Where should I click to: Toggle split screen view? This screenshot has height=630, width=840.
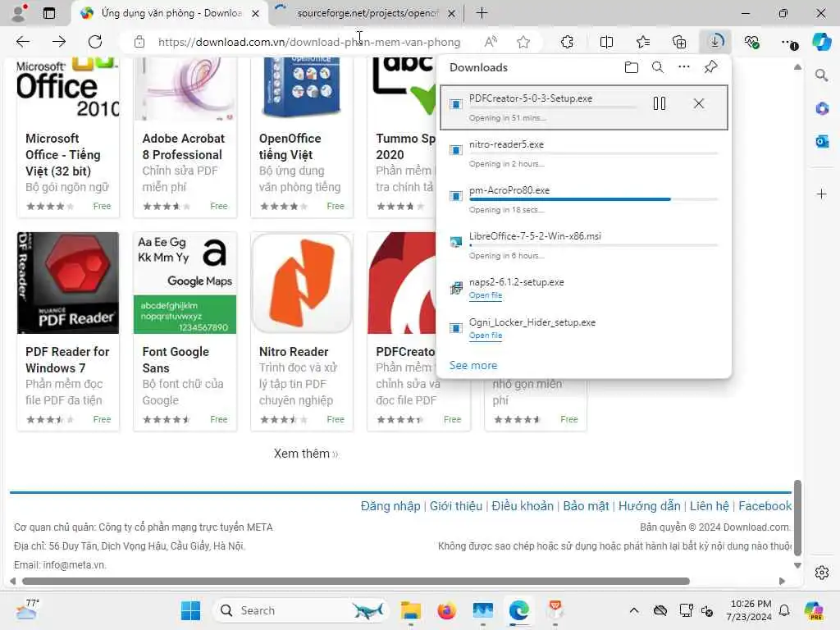click(x=606, y=42)
